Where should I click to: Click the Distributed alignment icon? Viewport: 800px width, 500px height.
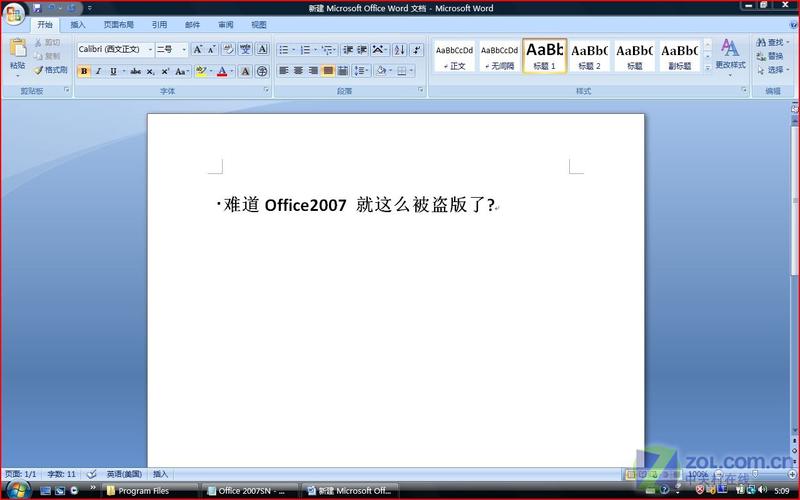point(343,70)
